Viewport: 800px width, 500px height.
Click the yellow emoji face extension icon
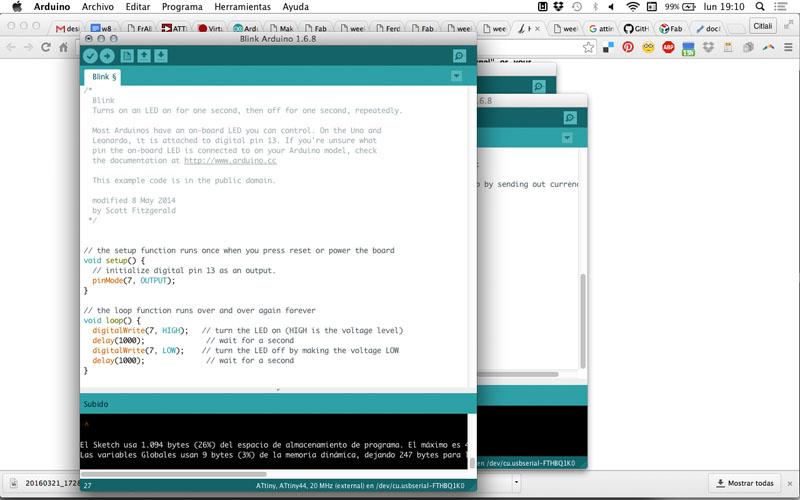648,47
